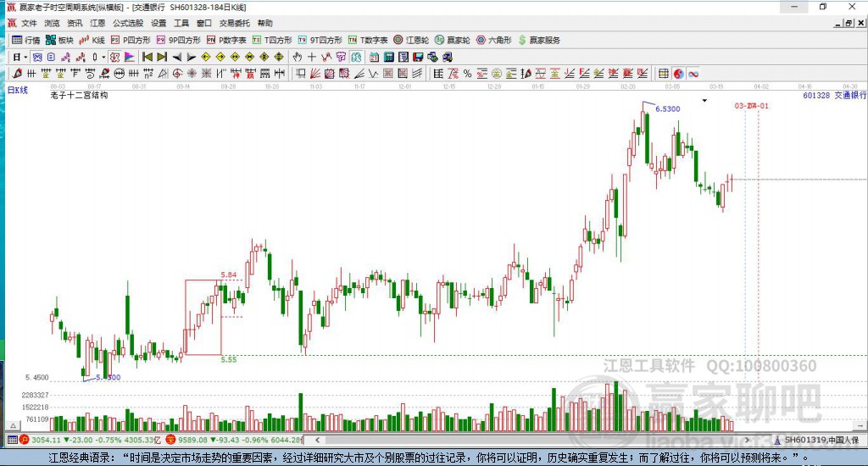Open the 赢家轮 wheel tool
The height and width of the screenshot is (466, 868).
tap(453, 40)
